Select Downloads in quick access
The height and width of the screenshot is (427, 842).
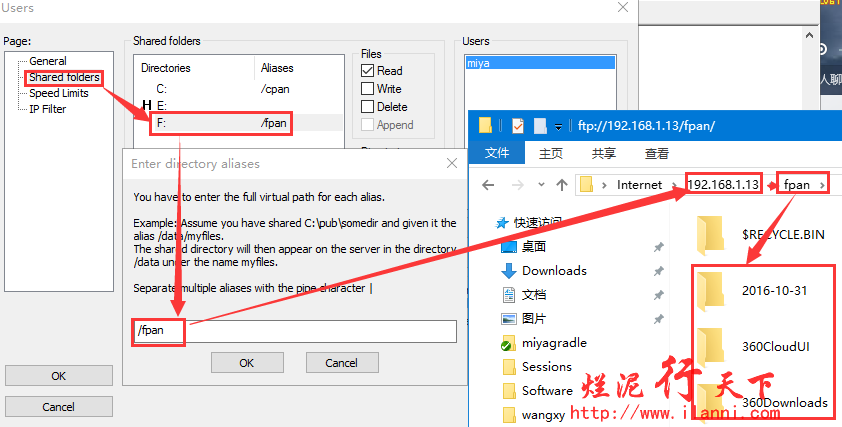tap(553, 270)
